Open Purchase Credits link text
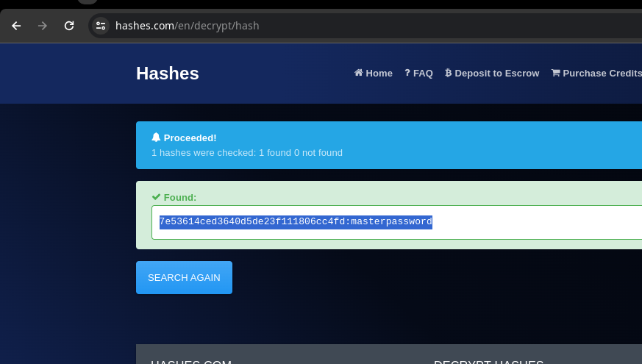Screen dimensions: 642x364 tap(602, 74)
